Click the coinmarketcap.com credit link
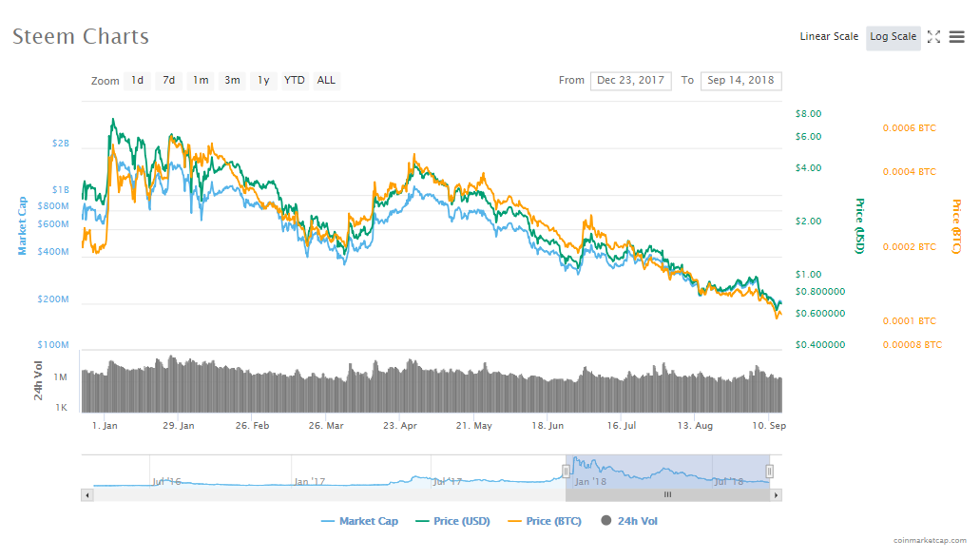 (930, 540)
